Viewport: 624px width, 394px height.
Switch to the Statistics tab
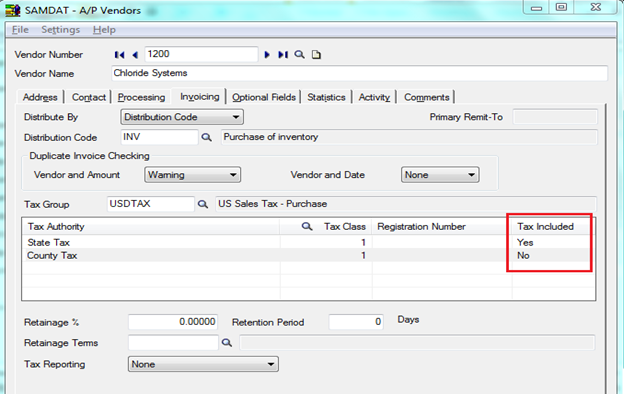click(326, 97)
